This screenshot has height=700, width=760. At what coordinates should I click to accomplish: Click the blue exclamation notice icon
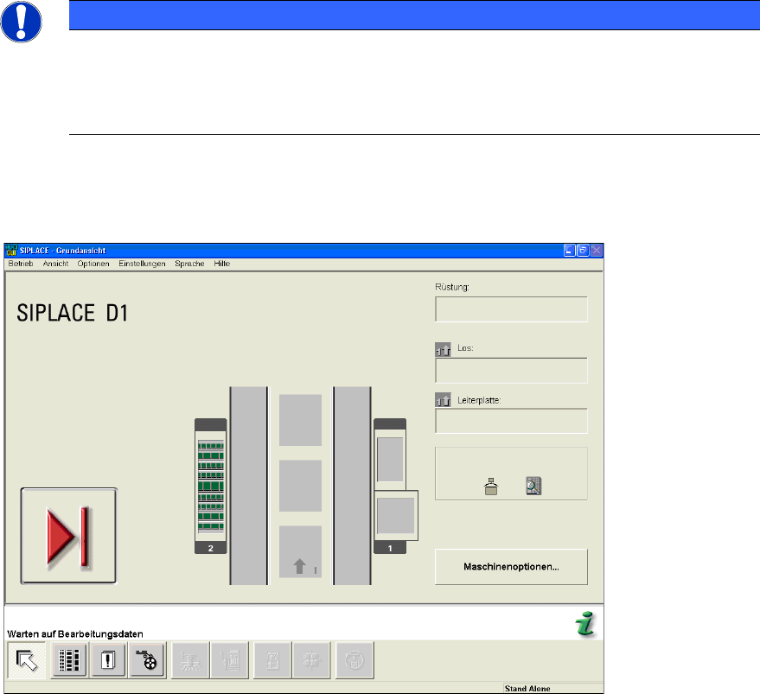point(21,22)
